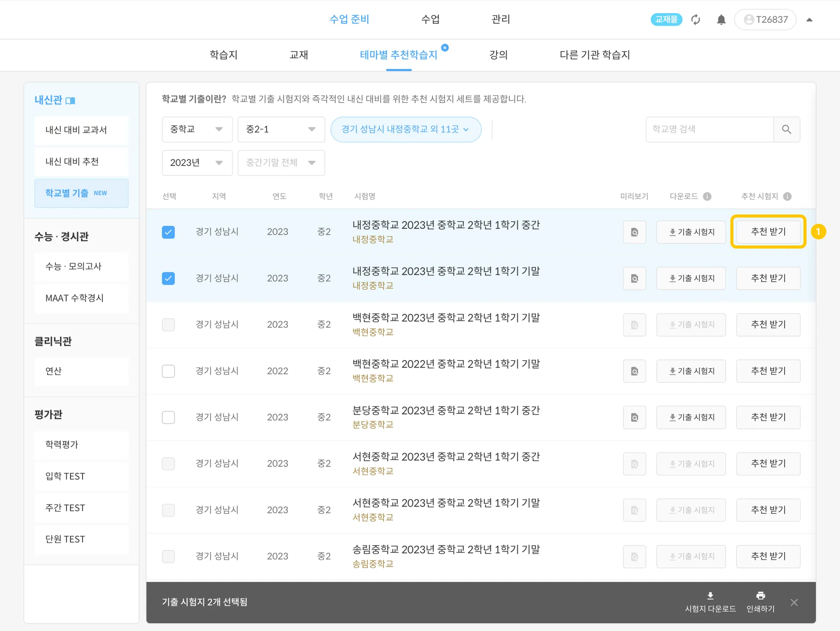Screen dimensions: 840x631
Task: Click the refresh sync icon in header
Action: point(696,20)
